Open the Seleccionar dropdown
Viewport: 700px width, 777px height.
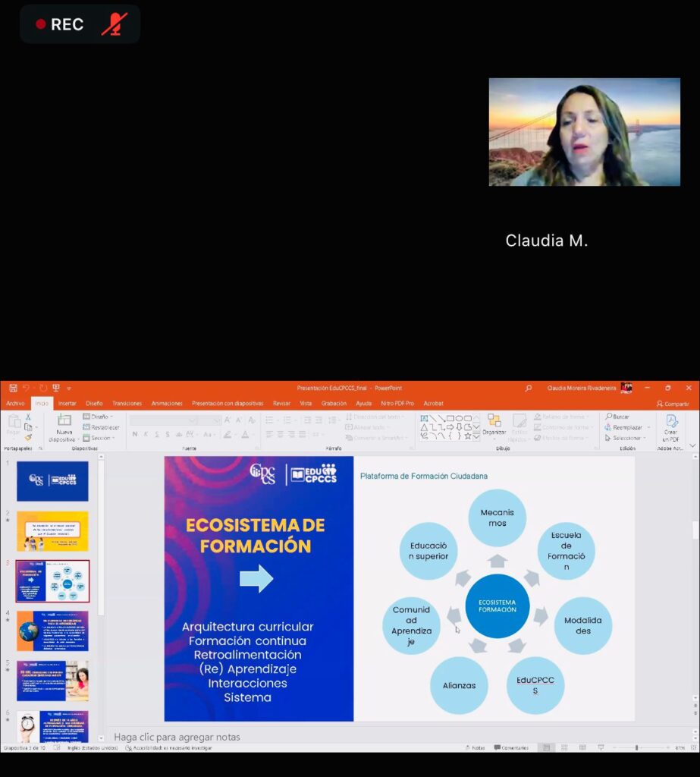coord(625,438)
